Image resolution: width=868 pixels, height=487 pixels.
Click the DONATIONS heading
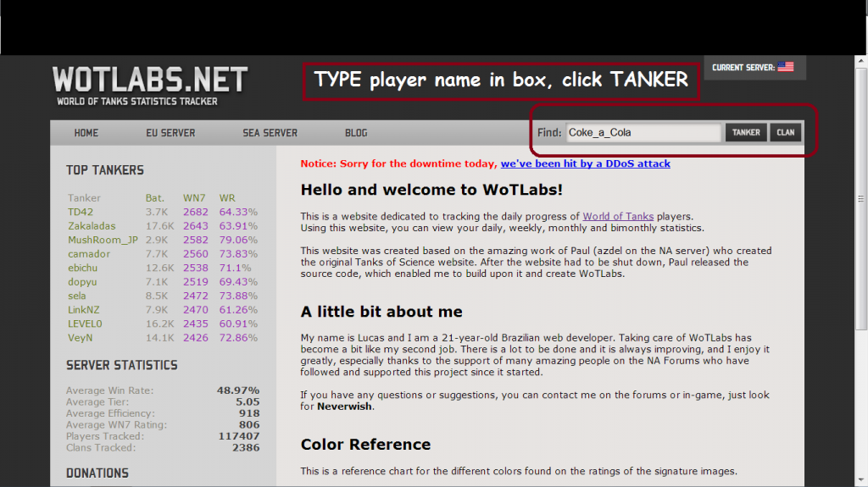pos(97,473)
